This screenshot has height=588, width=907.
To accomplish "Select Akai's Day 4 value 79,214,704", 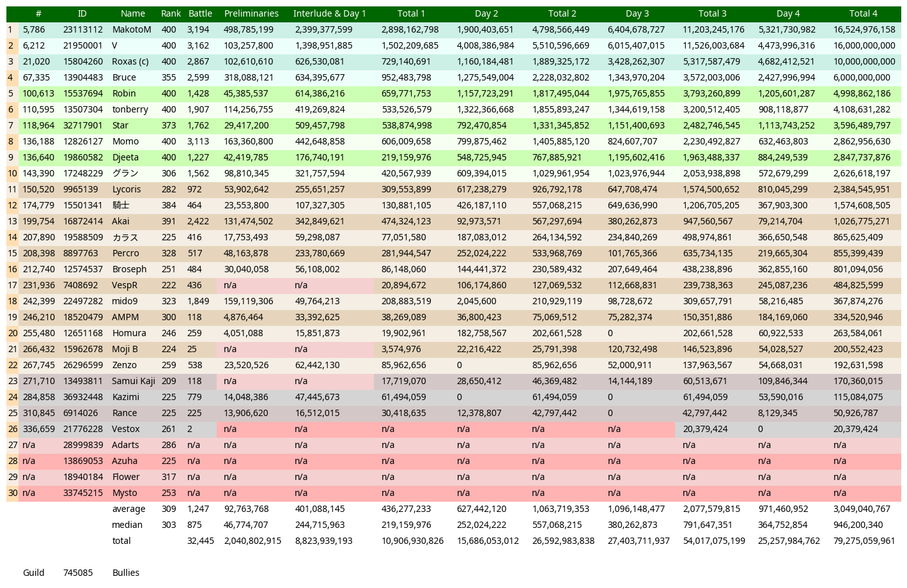I will (x=781, y=221).
